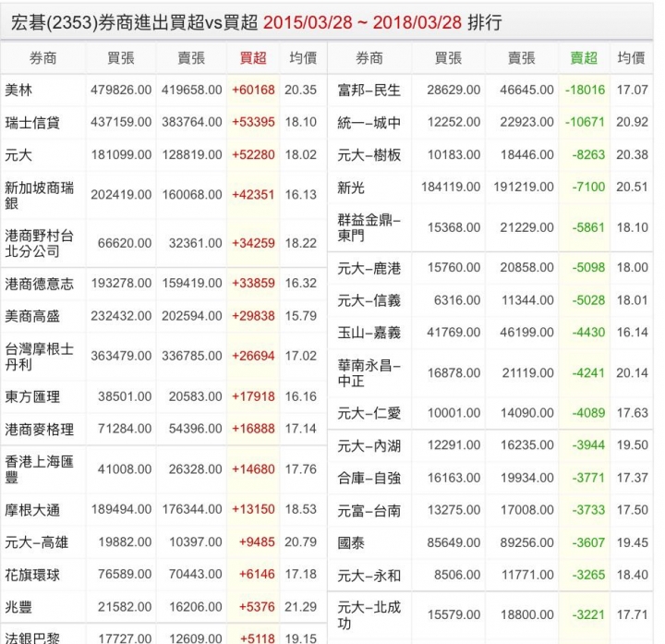Open broker 統一-城中
The width and height of the screenshot is (665, 644).
(x=369, y=123)
